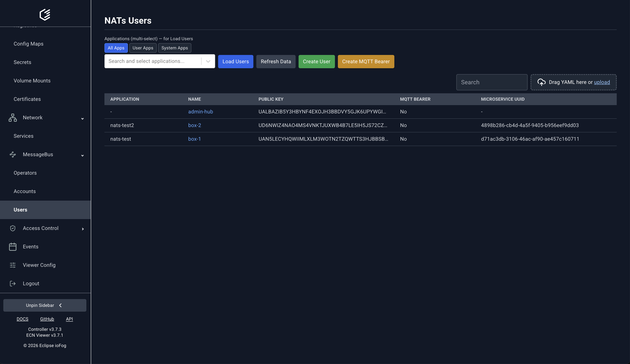The height and width of the screenshot is (364, 630).
Task: Click the MessageBus icon in sidebar
Action: pyautogui.click(x=13, y=154)
